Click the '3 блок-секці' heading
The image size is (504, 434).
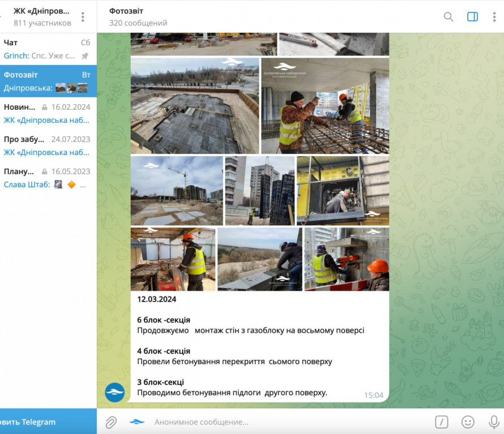[x=160, y=382]
